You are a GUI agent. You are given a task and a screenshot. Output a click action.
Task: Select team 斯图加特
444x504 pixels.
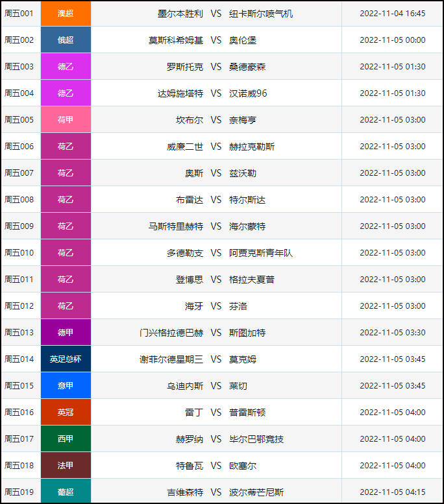(x=247, y=333)
